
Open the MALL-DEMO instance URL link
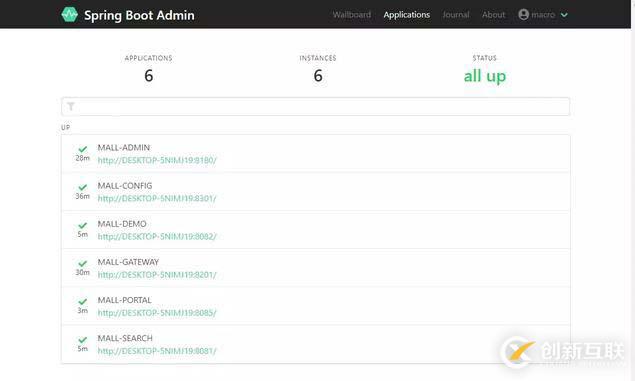pos(157,236)
